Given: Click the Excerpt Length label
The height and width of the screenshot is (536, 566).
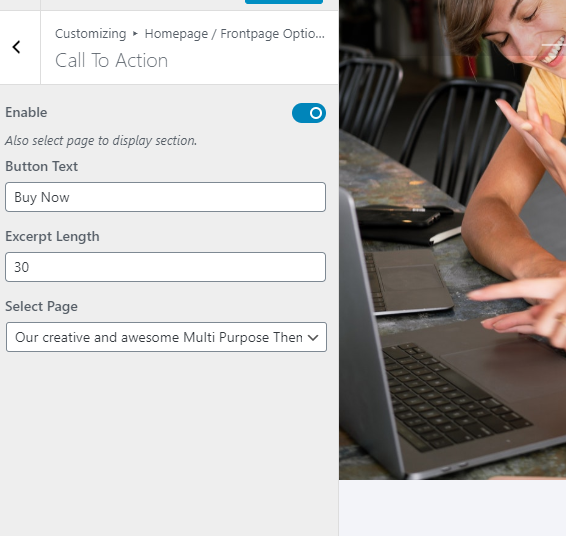Looking at the screenshot, I should pyautogui.click(x=52, y=237).
